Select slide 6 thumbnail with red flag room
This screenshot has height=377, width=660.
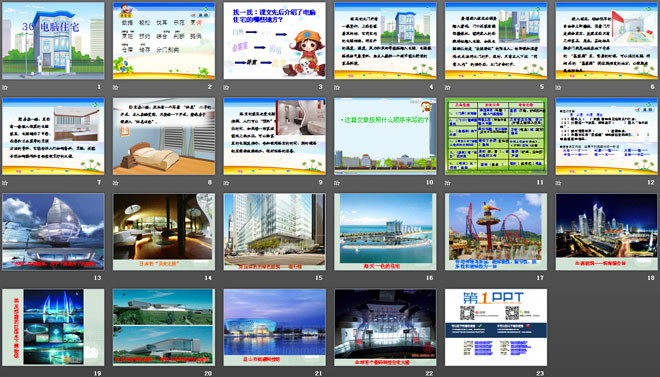pos(607,40)
